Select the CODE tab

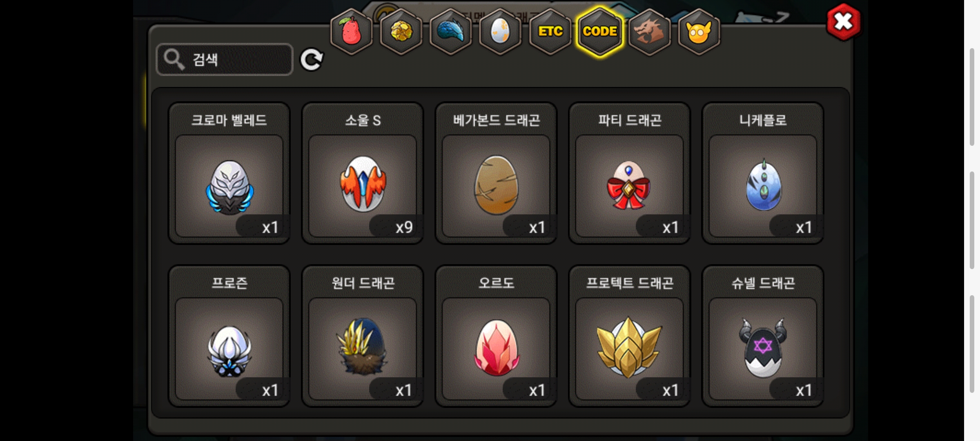(x=600, y=31)
